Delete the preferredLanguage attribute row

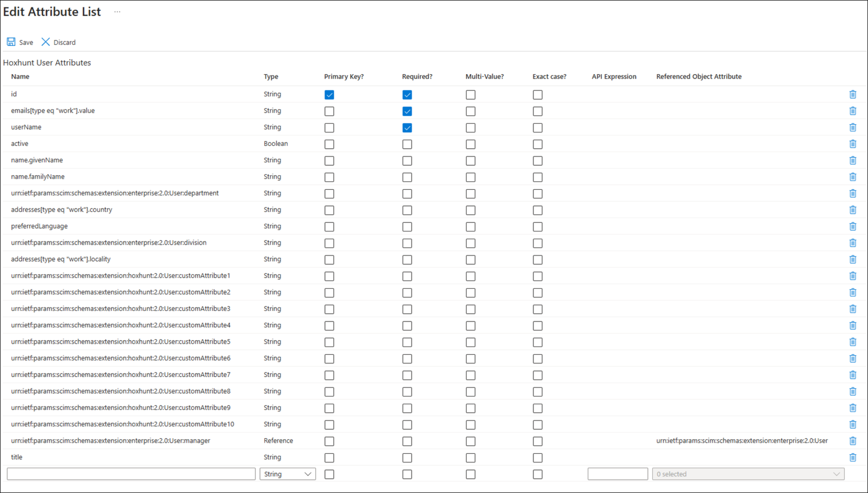coord(853,226)
